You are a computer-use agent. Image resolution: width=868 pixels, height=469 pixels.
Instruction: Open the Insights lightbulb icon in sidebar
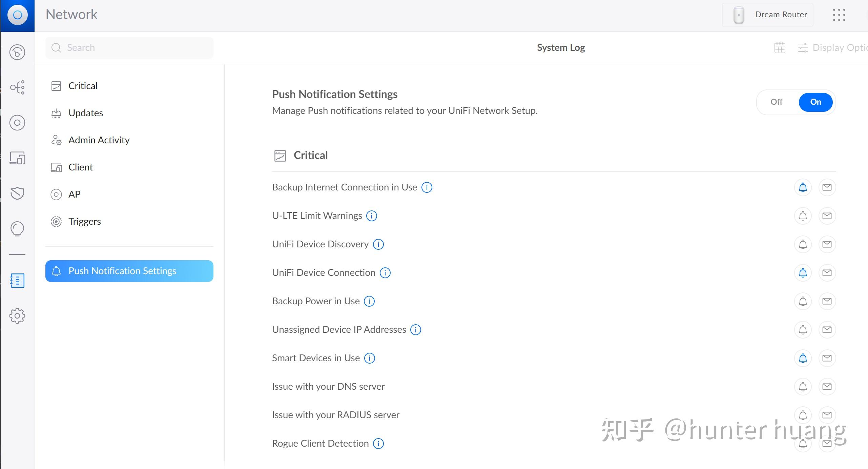pyautogui.click(x=17, y=228)
